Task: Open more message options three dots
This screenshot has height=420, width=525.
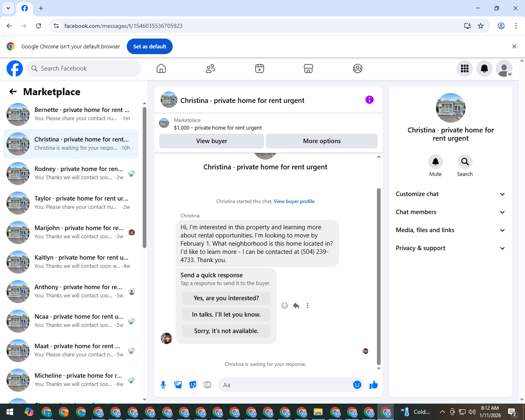Action: coord(308,306)
